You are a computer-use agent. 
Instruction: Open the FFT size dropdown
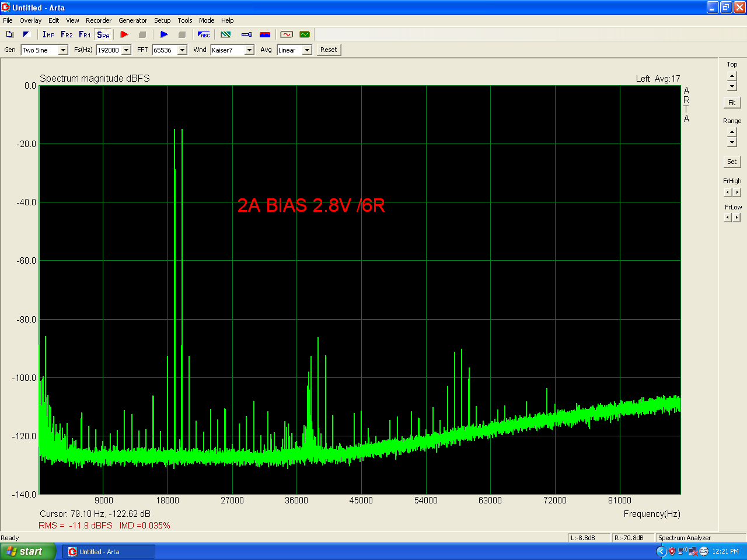(182, 50)
